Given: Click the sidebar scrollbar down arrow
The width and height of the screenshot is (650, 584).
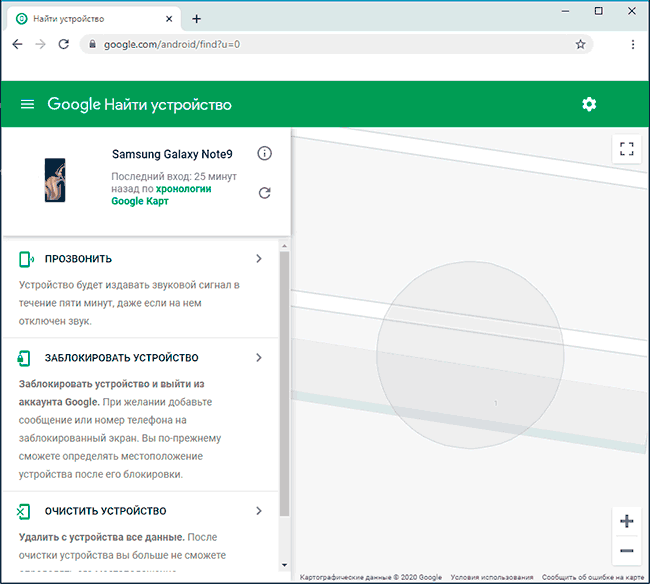Looking at the screenshot, I should coord(284,565).
